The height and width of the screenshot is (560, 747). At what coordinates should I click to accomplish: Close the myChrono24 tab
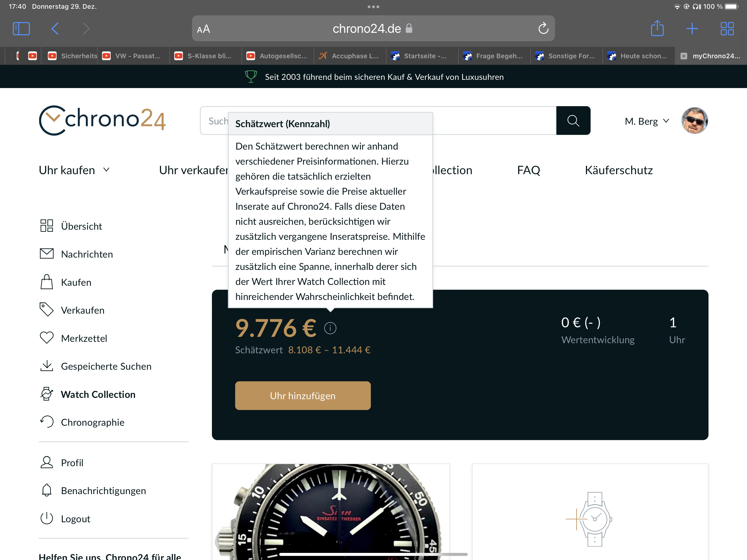point(684,56)
